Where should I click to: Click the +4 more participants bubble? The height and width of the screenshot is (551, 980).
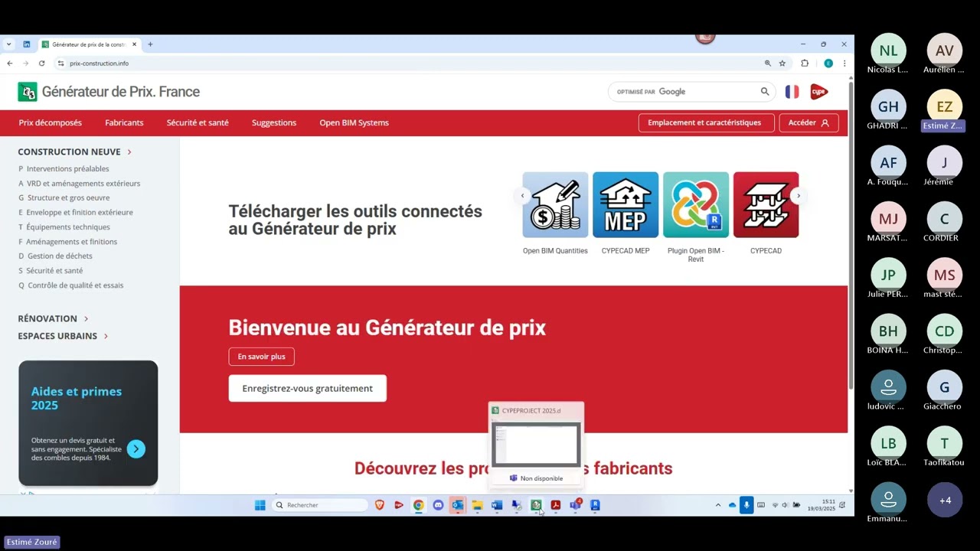pos(945,500)
